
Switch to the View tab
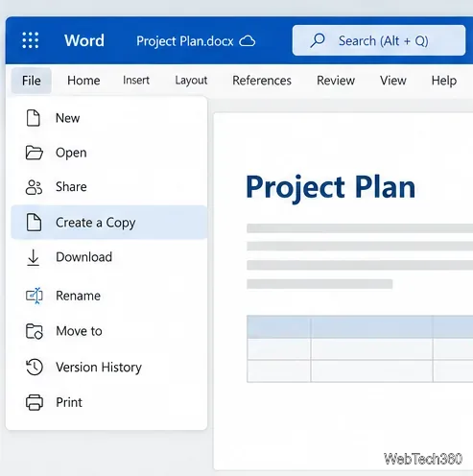pos(393,81)
